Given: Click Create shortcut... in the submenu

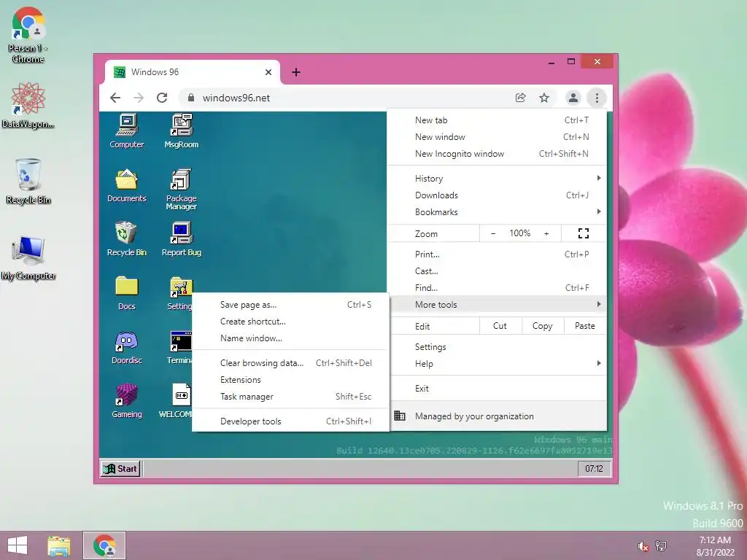Looking at the screenshot, I should tap(290, 322).
